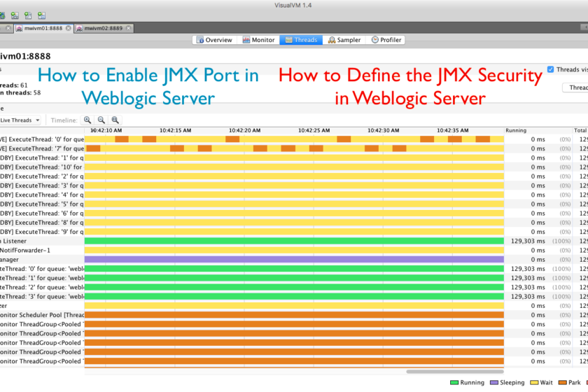The image size is (588, 392).
Task: Click the green Running legend swatch
Action: (x=454, y=383)
